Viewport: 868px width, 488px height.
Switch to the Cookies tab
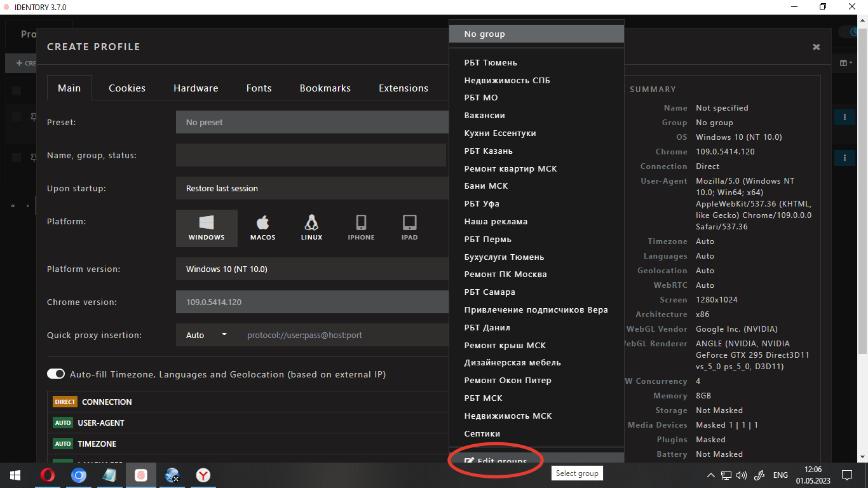click(127, 88)
